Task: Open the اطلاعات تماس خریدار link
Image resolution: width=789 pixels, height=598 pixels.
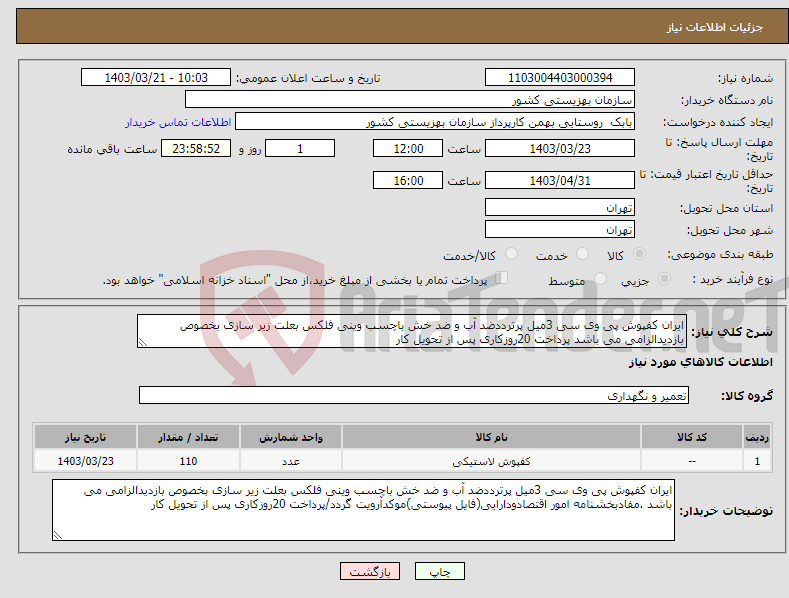Action: (178, 122)
